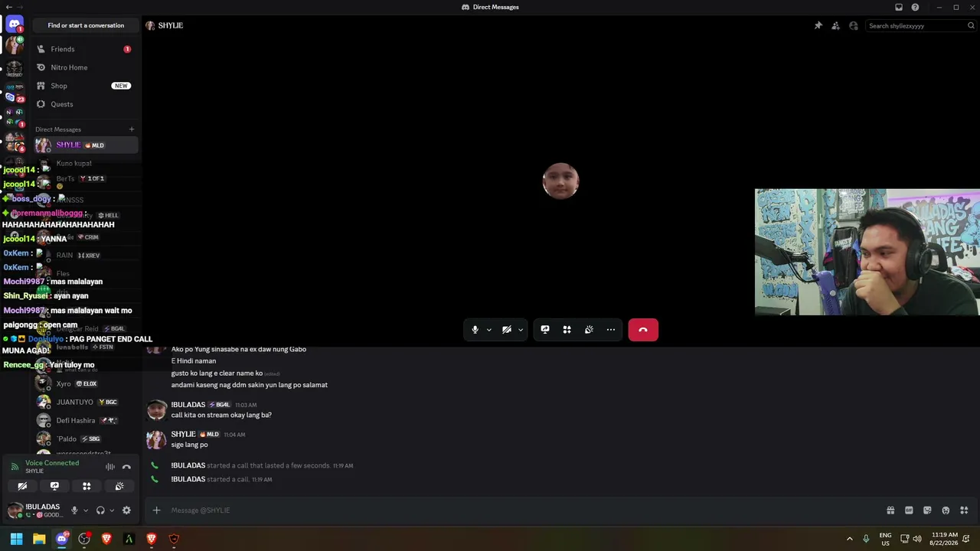Navigate back with title bar arrow

(x=8, y=7)
